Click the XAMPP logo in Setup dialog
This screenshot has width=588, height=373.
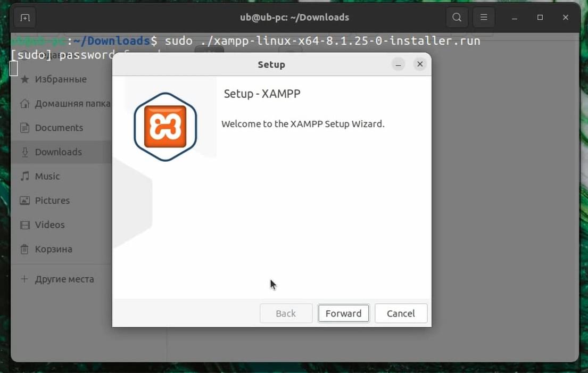(165, 127)
